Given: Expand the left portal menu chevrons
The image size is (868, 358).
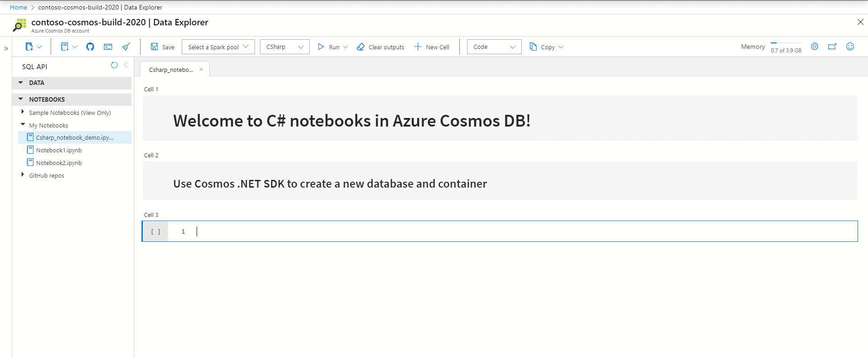Looking at the screenshot, I should coord(6,48).
